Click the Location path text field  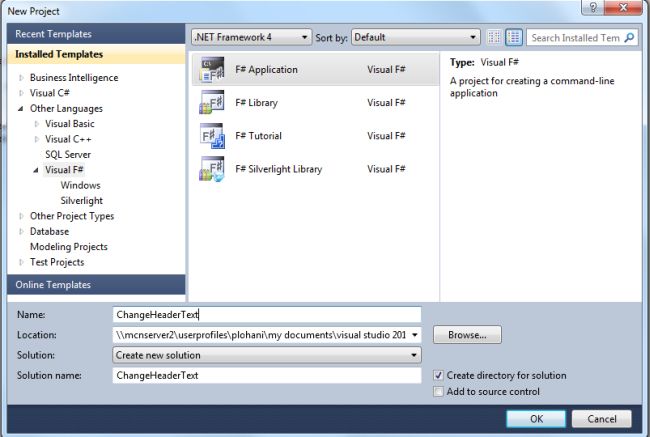261,335
